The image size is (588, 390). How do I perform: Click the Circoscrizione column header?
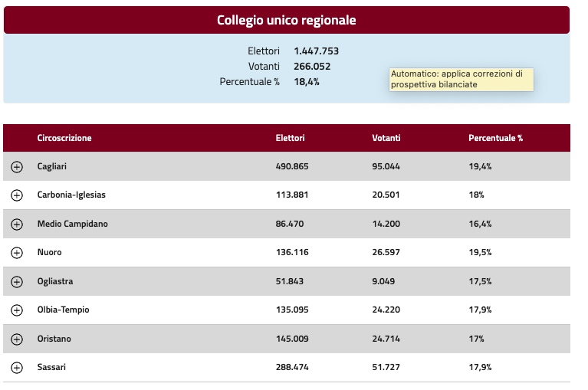click(64, 138)
